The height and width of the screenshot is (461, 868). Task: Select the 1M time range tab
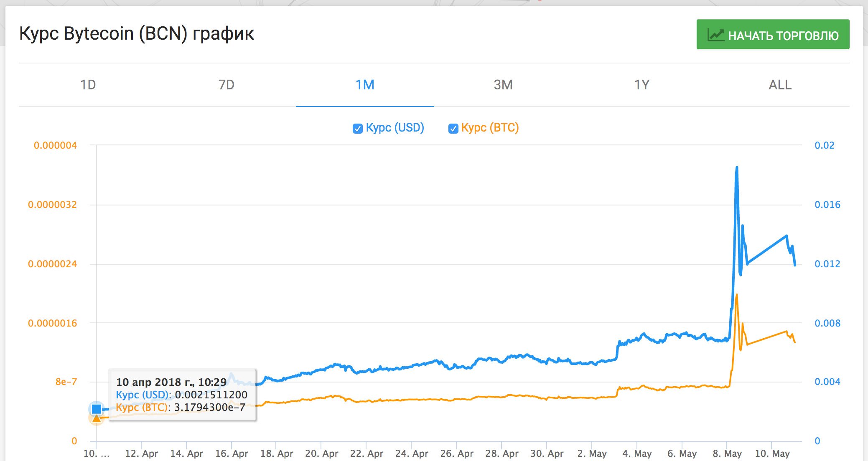pyautogui.click(x=365, y=85)
